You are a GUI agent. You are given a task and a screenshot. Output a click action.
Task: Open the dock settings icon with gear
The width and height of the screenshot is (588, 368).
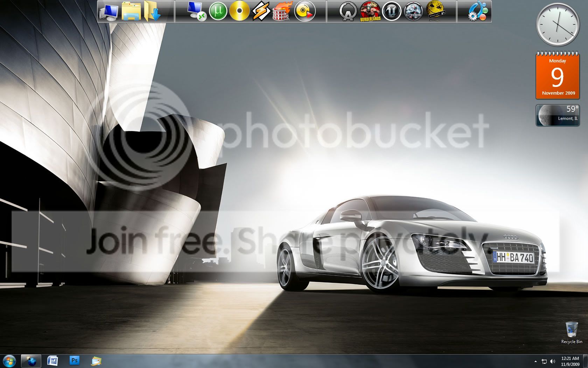[x=479, y=11]
